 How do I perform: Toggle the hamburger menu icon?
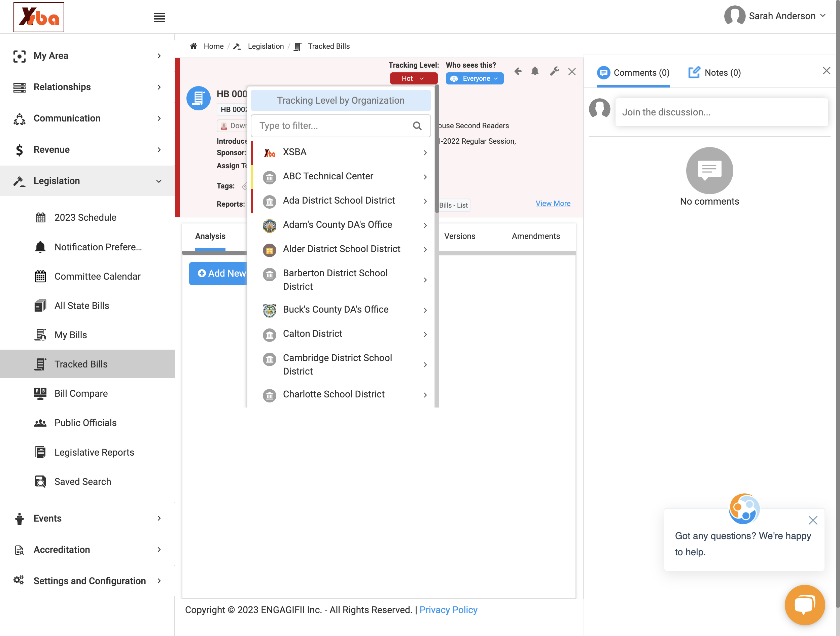[x=159, y=17]
